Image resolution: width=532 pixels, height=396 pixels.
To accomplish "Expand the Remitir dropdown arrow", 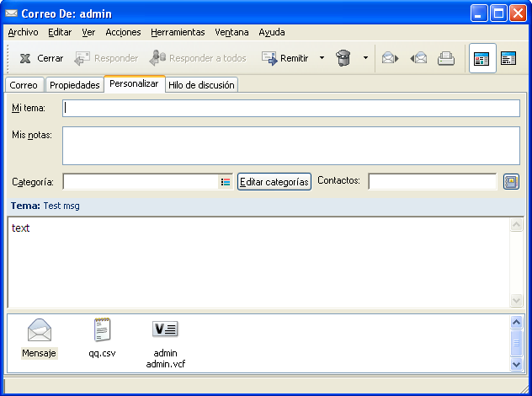I will click(322, 58).
